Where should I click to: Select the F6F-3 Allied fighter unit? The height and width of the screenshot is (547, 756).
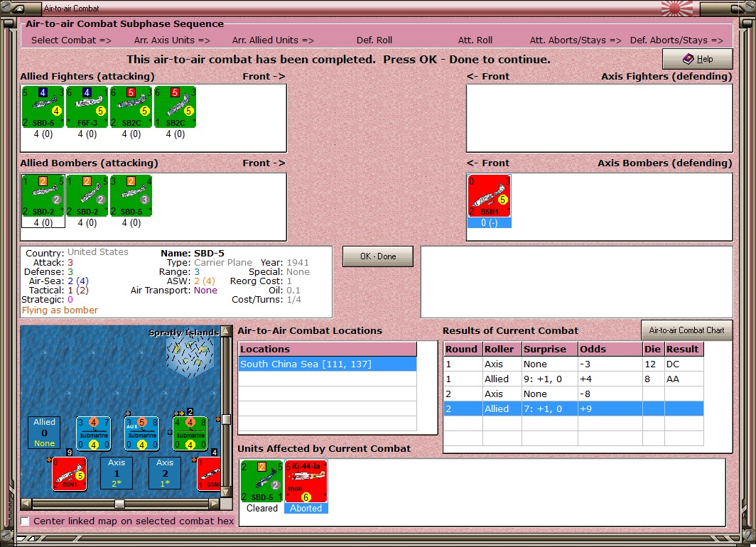(87, 107)
